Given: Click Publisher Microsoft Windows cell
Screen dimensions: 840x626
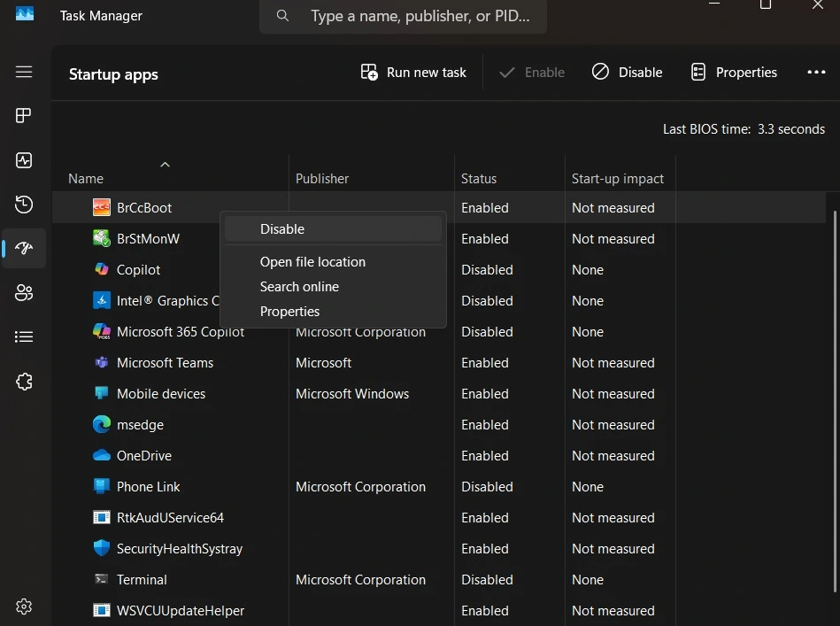Looking at the screenshot, I should pos(352,394).
